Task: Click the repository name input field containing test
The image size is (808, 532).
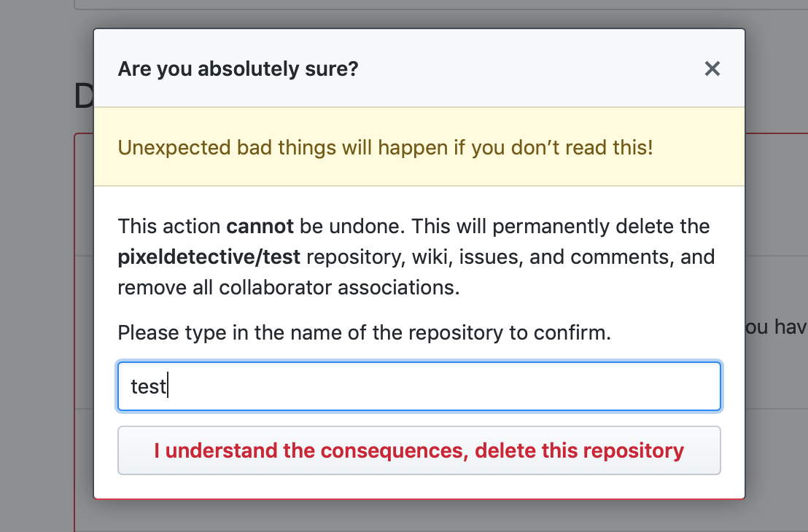Action: point(419,386)
